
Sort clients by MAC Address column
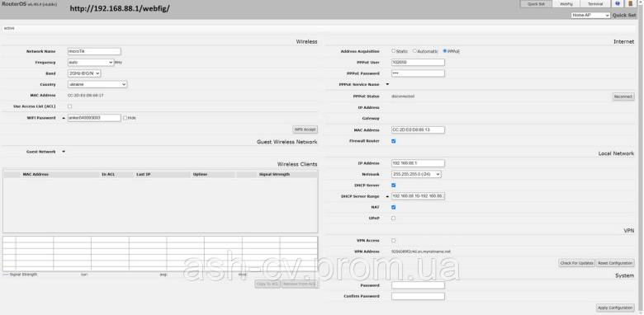tap(36, 174)
